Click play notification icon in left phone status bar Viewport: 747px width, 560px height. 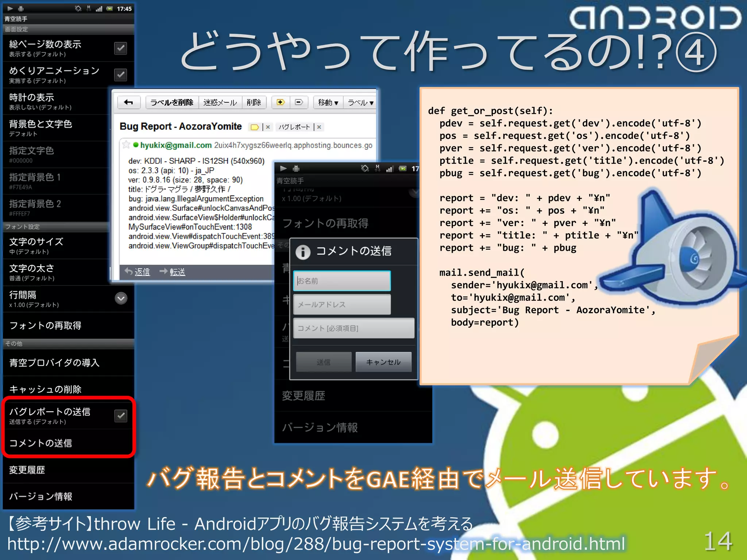[x=10, y=8]
